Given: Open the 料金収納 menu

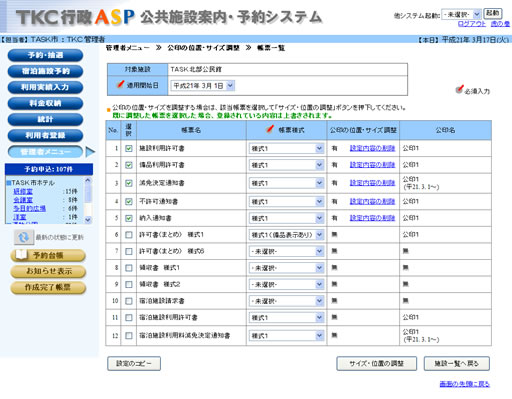Looking at the screenshot, I should [x=45, y=103].
